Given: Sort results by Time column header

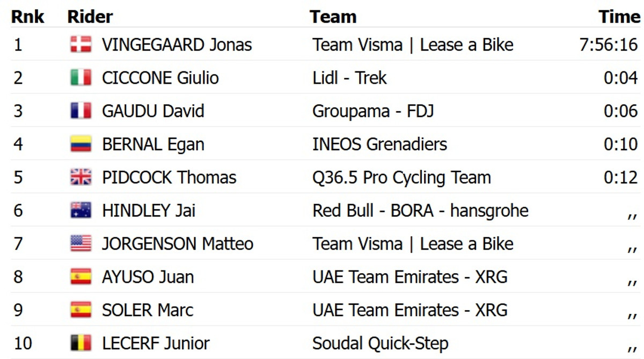Looking at the screenshot, I should (x=619, y=17).
